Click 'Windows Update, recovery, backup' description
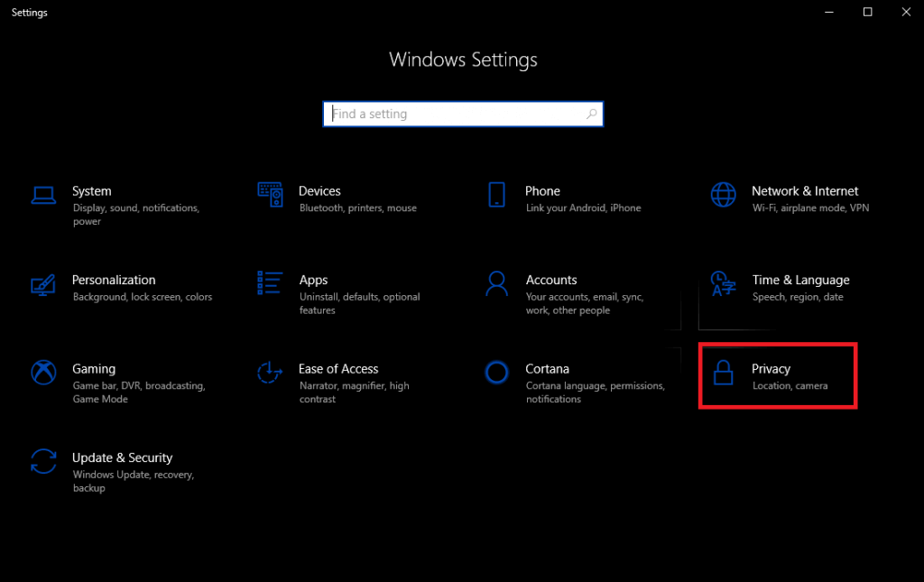Image resolution: width=924 pixels, height=582 pixels. point(134,481)
